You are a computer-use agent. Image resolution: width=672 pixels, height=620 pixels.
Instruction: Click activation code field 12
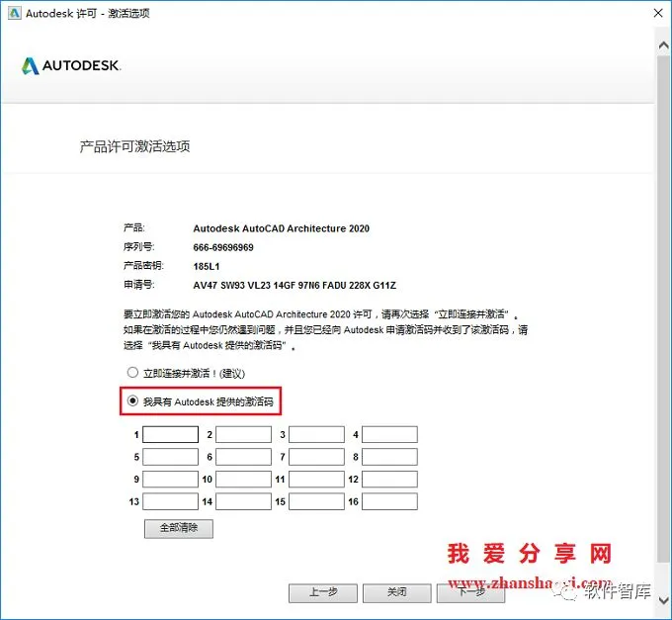(x=389, y=479)
